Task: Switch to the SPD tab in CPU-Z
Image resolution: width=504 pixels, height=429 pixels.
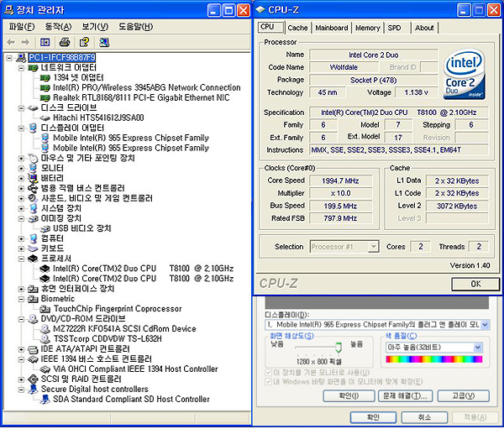Action: 394,28
